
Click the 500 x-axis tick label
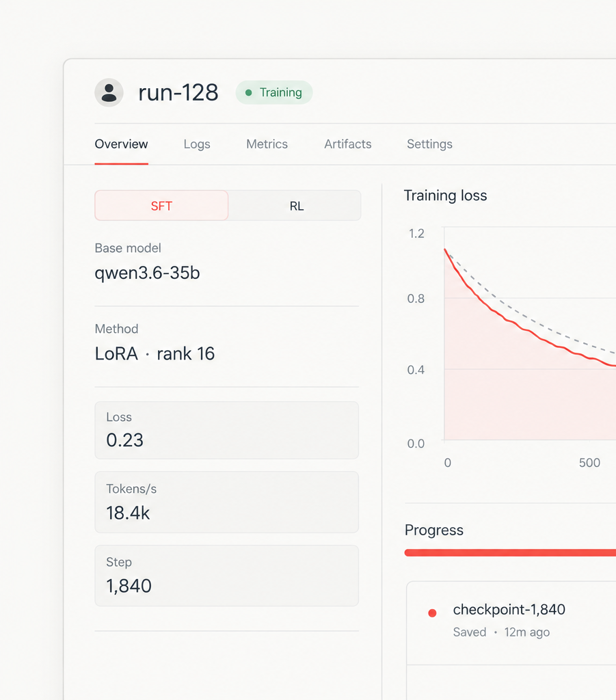point(589,463)
